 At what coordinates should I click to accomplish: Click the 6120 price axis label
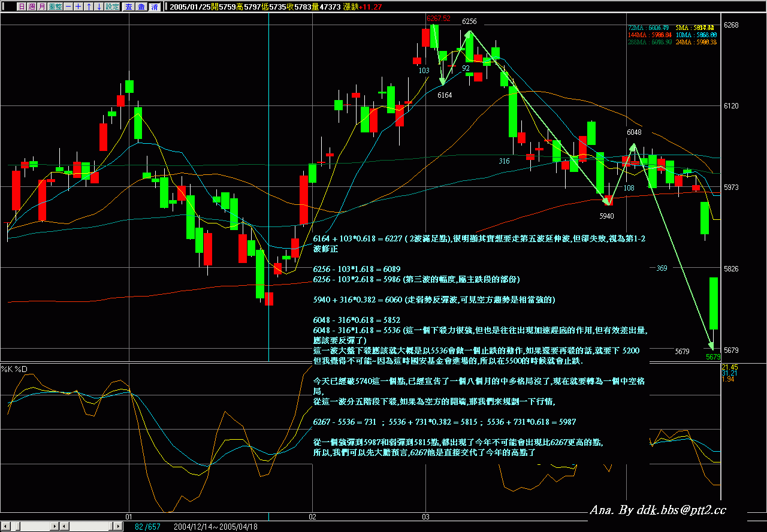[731, 106]
